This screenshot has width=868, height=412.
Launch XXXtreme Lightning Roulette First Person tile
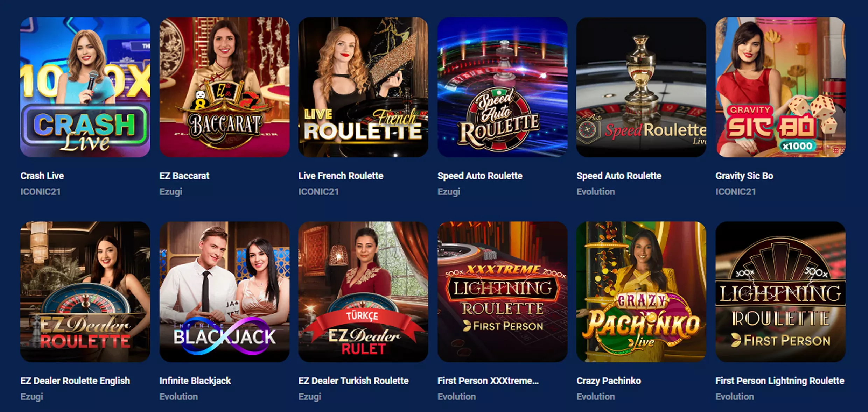(x=502, y=292)
